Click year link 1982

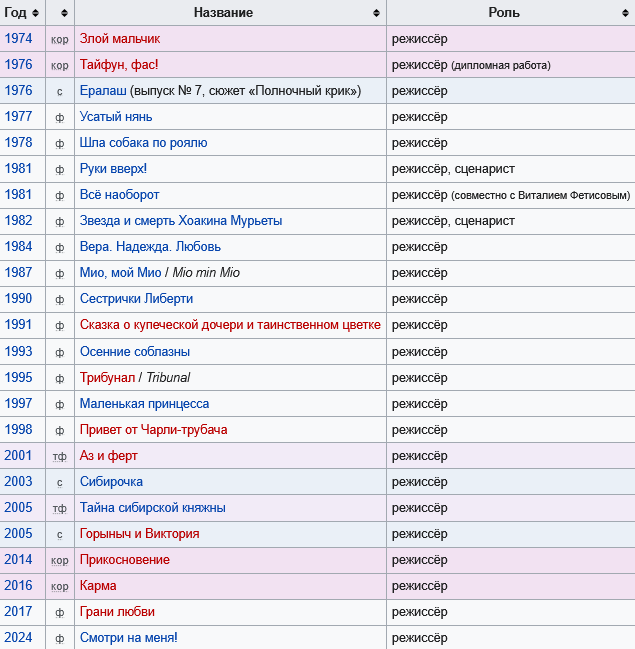click(18, 221)
